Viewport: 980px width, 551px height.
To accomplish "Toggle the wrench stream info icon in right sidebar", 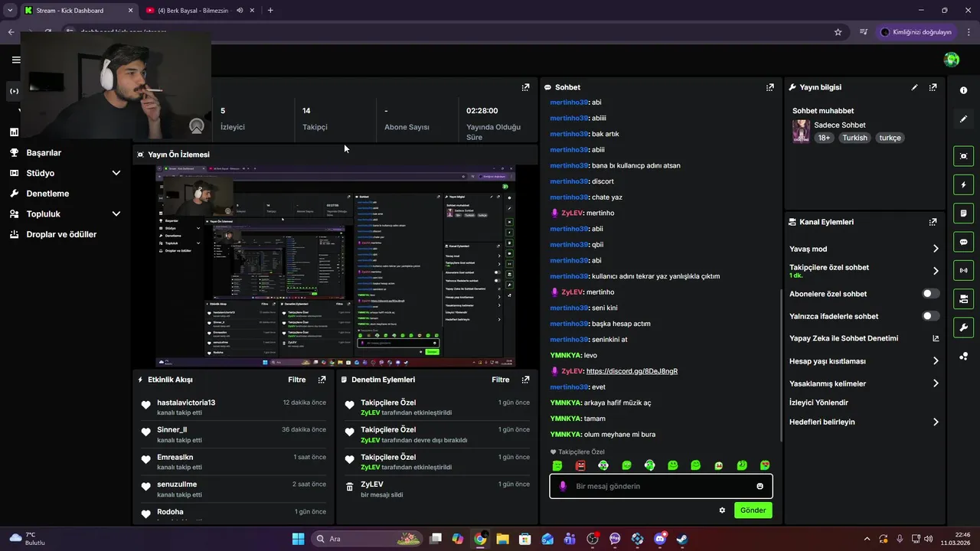I will point(963,328).
